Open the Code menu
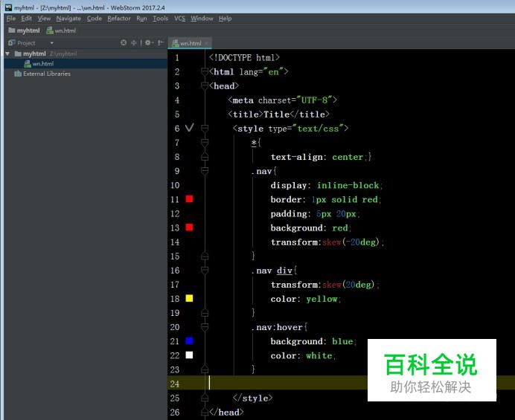 click(95, 19)
